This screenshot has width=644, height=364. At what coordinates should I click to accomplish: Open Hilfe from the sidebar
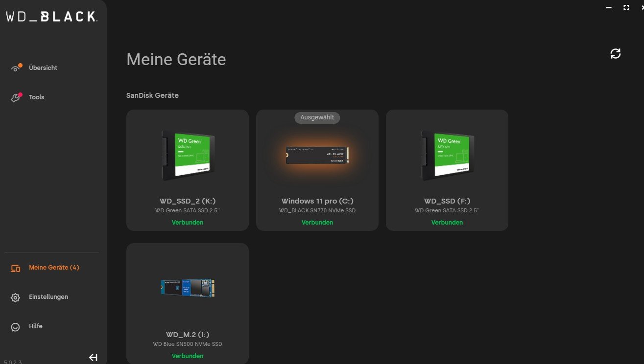tap(36, 326)
